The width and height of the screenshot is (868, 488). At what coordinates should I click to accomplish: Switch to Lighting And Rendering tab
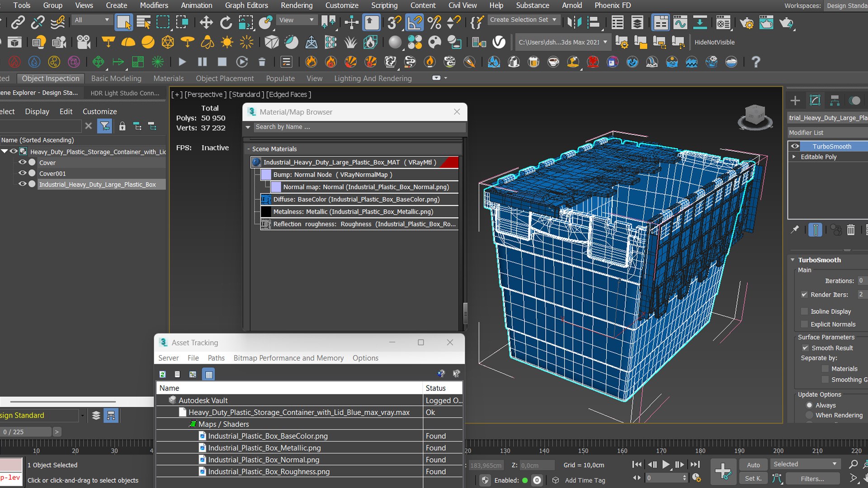(x=373, y=78)
